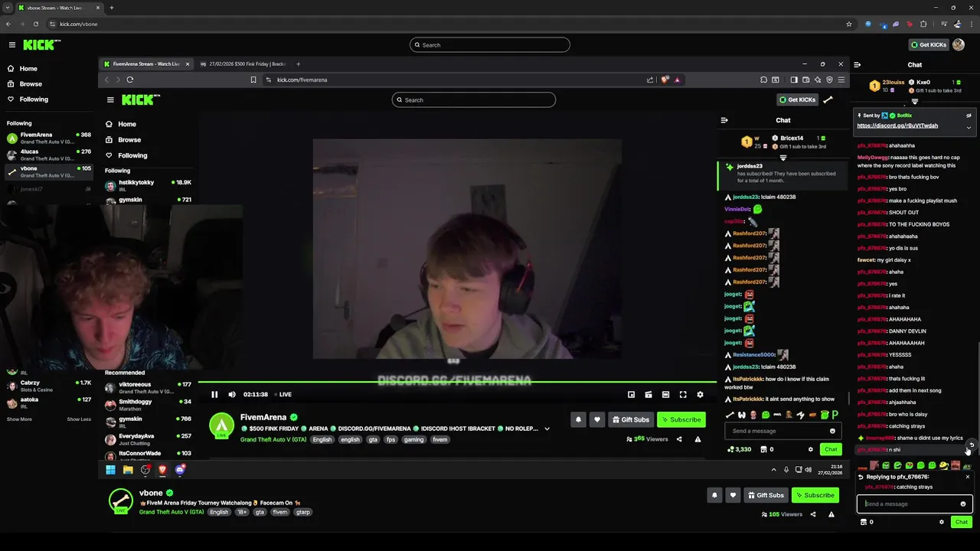The height and width of the screenshot is (551, 980).
Task: Share the vbone stream
Action: pyautogui.click(x=813, y=514)
